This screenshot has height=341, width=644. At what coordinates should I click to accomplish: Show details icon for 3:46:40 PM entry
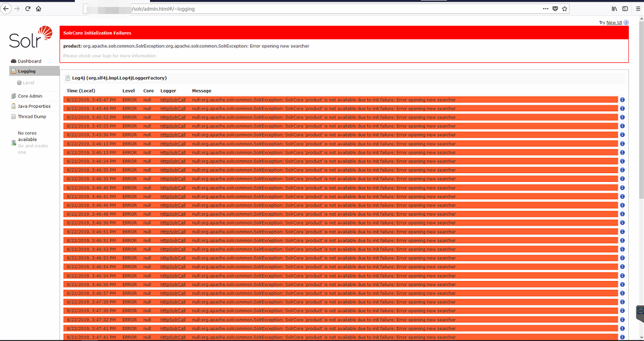(622, 188)
